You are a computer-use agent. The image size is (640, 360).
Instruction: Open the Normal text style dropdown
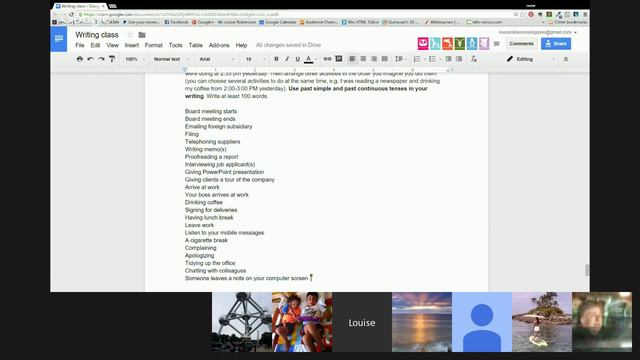[x=171, y=59]
